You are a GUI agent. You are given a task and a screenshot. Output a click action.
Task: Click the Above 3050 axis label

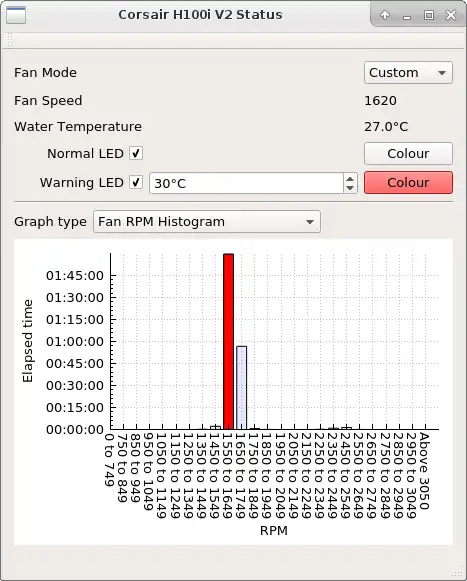click(424, 471)
